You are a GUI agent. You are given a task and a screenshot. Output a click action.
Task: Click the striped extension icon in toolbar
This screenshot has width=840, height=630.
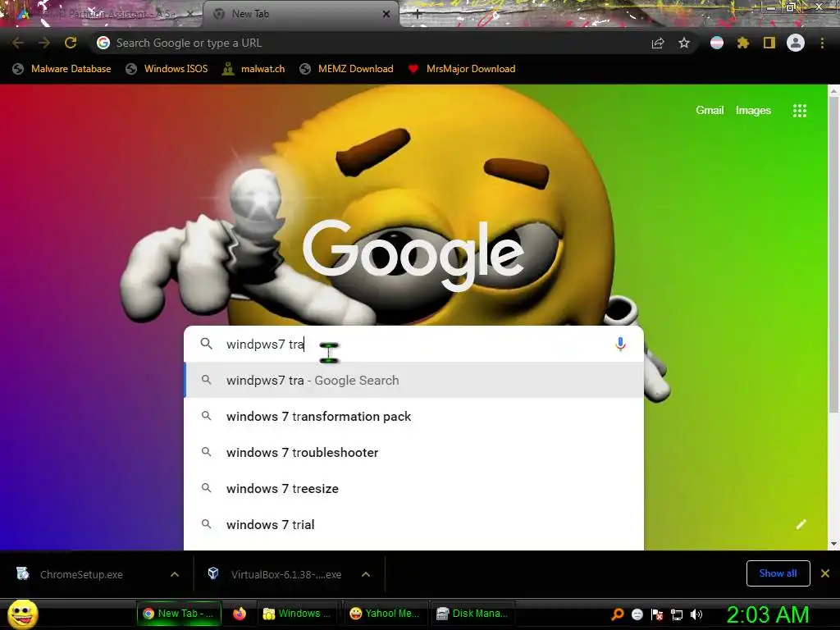click(717, 43)
